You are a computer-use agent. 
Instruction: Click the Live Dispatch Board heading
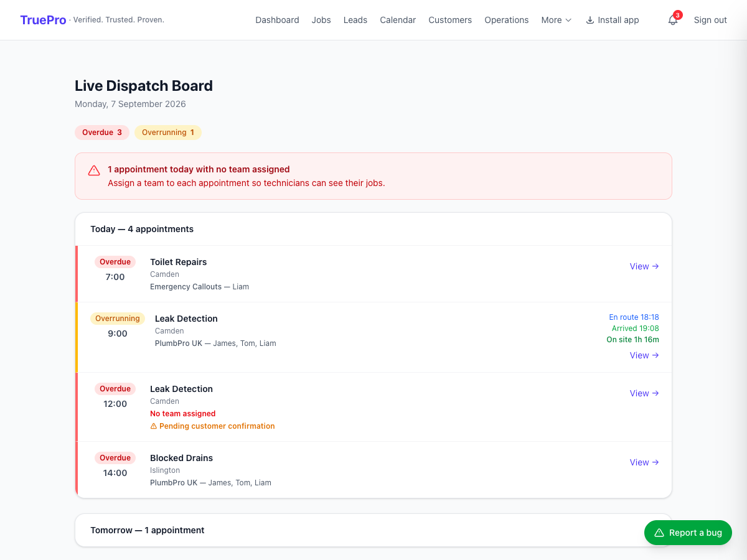click(x=144, y=86)
